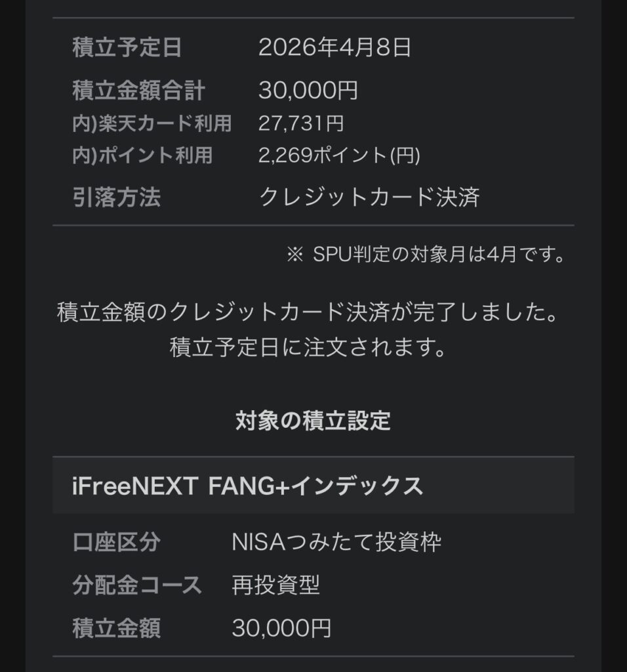Tap the 再投資型 value
This screenshot has width=627, height=672.
[x=275, y=585]
